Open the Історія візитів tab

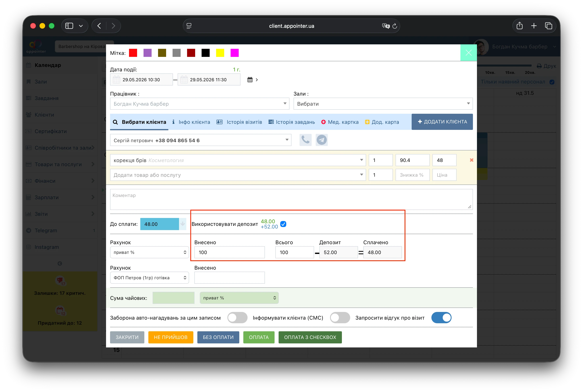click(239, 122)
